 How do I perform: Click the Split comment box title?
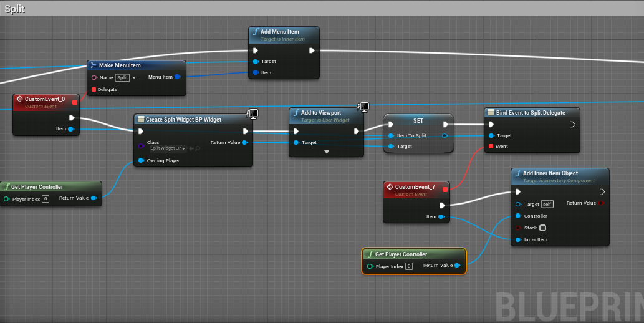tap(15, 9)
